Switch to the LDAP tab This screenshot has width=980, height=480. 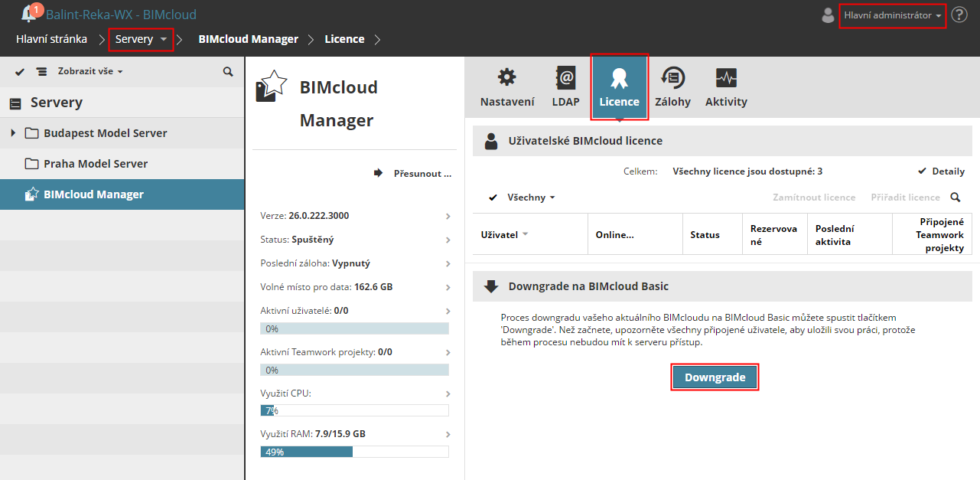[565, 87]
